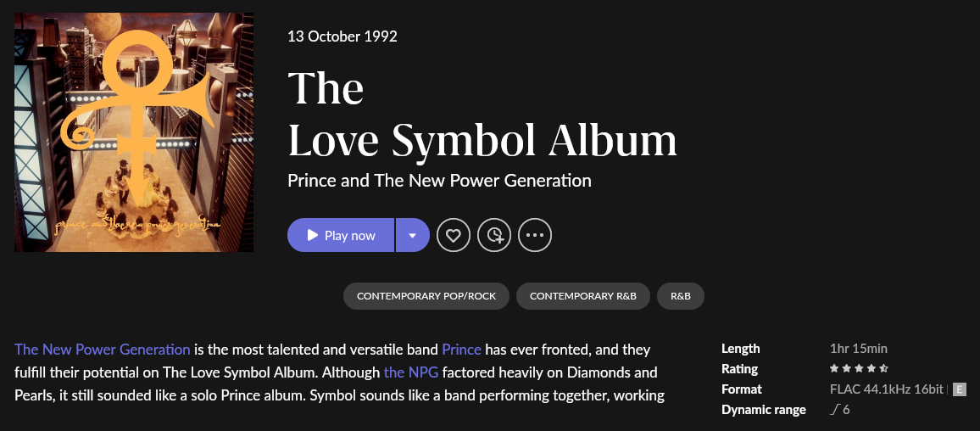Select the Contemporary Pop/Rock genre tag

(x=426, y=296)
